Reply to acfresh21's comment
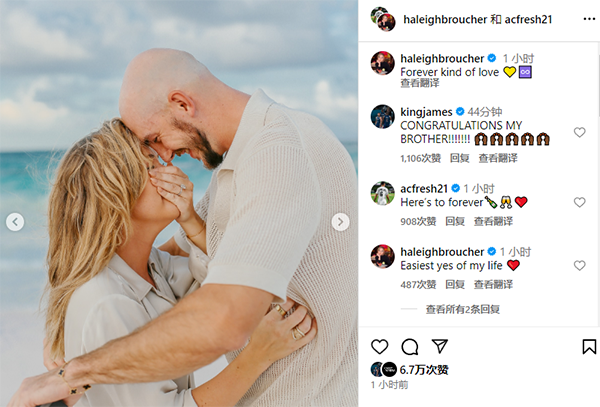This screenshot has width=600, height=407. 455,221
